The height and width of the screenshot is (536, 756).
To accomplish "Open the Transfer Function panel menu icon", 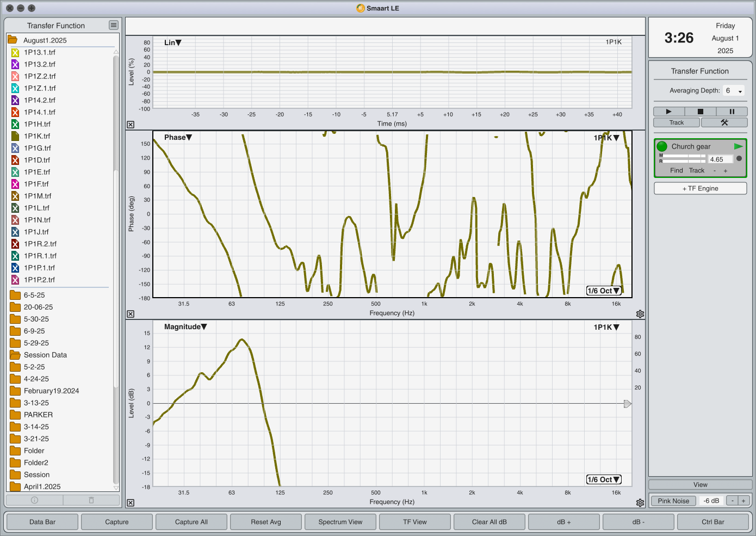I will [113, 25].
